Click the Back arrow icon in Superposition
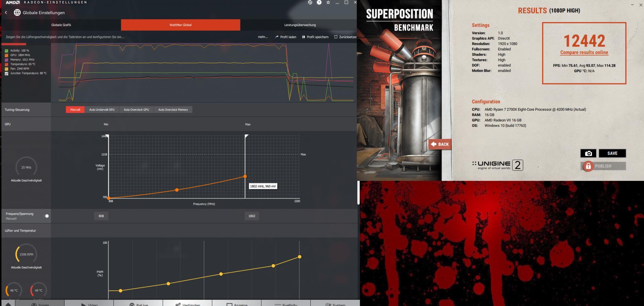644x306 pixels. pos(434,144)
